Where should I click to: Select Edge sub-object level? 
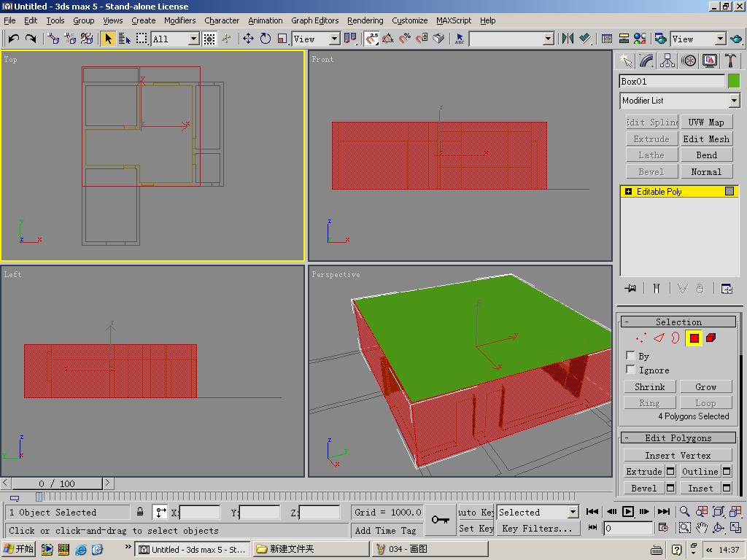point(659,338)
